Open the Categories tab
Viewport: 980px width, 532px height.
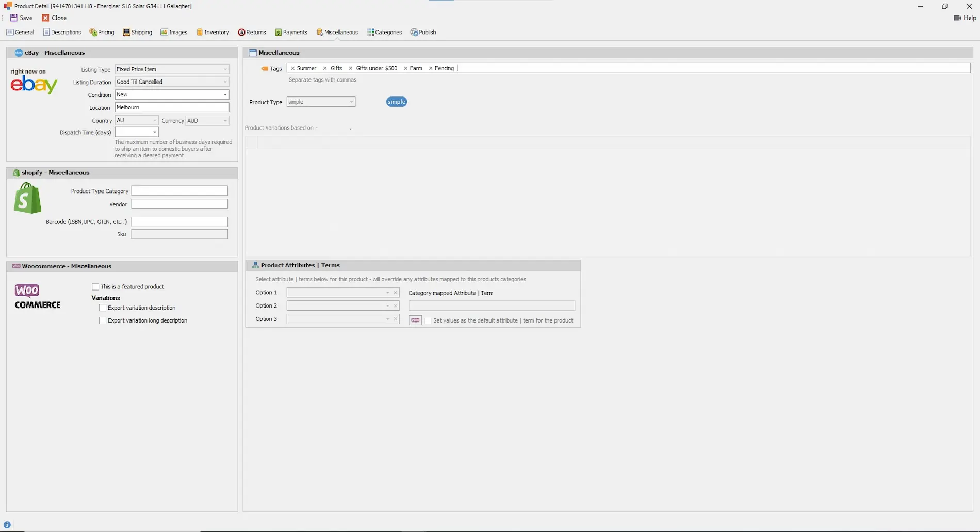click(384, 32)
